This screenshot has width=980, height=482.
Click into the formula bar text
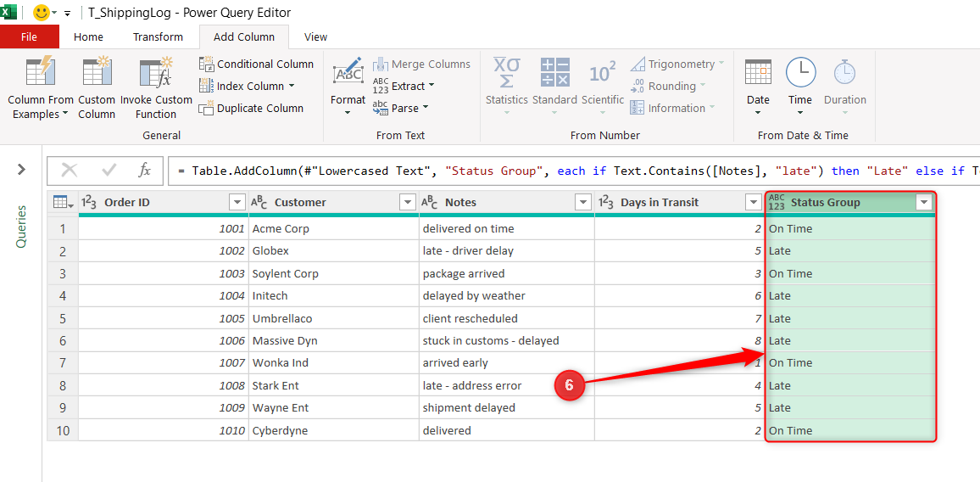click(574, 171)
